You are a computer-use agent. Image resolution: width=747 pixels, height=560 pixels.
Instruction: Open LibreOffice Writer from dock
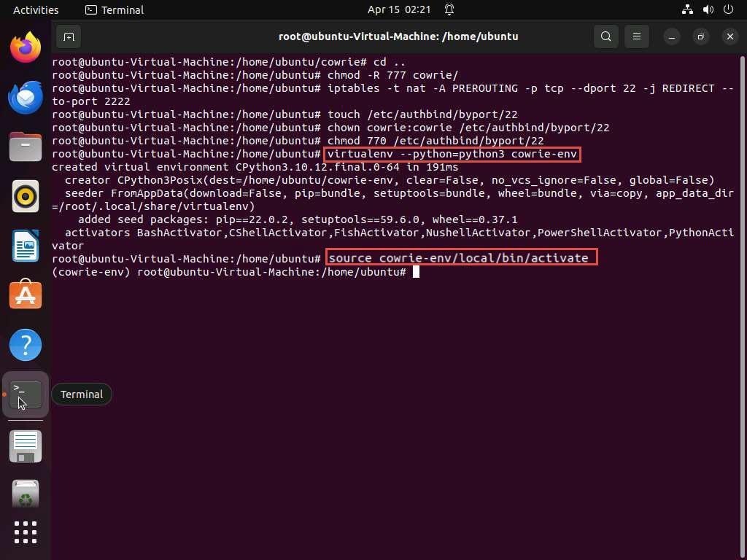pyautogui.click(x=26, y=246)
